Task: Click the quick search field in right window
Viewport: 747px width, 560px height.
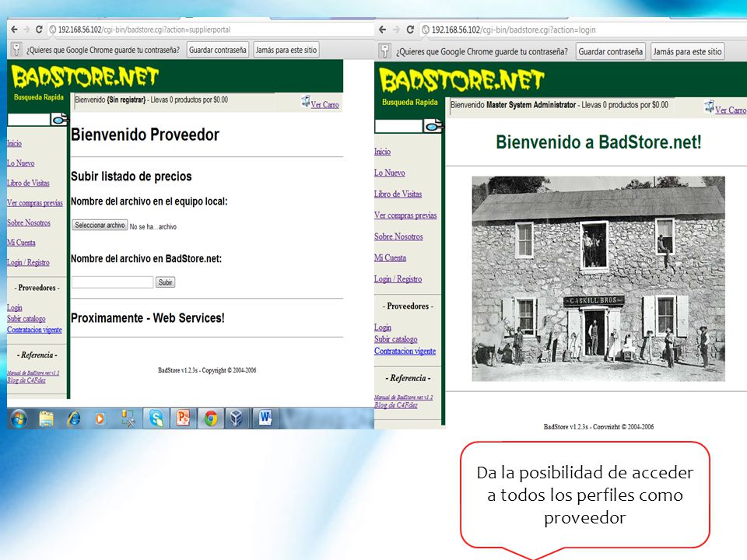Action: pos(398,126)
